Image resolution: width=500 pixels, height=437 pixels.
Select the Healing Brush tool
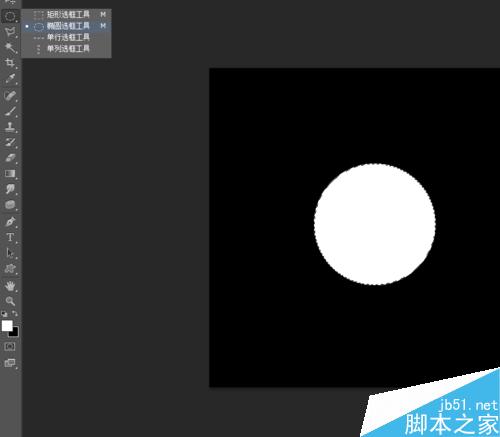pyautogui.click(x=10, y=95)
